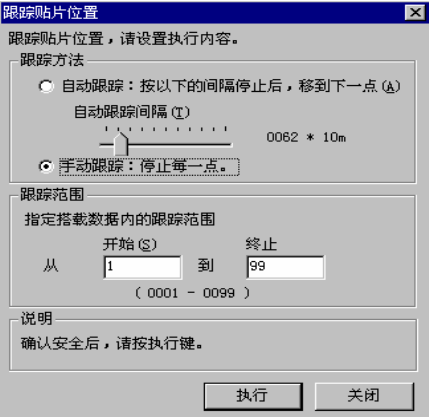Click into the 开始 input field
Screen dimensions: 429x417
pos(143,267)
